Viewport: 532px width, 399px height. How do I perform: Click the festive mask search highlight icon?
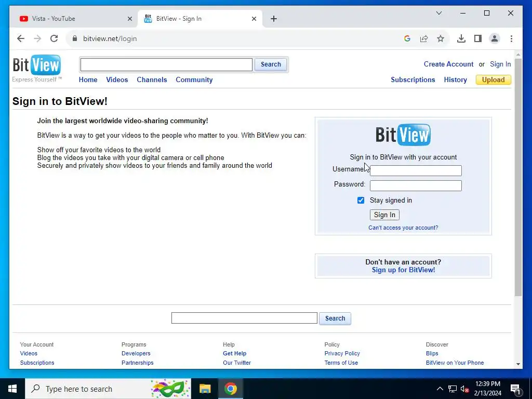point(170,389)
